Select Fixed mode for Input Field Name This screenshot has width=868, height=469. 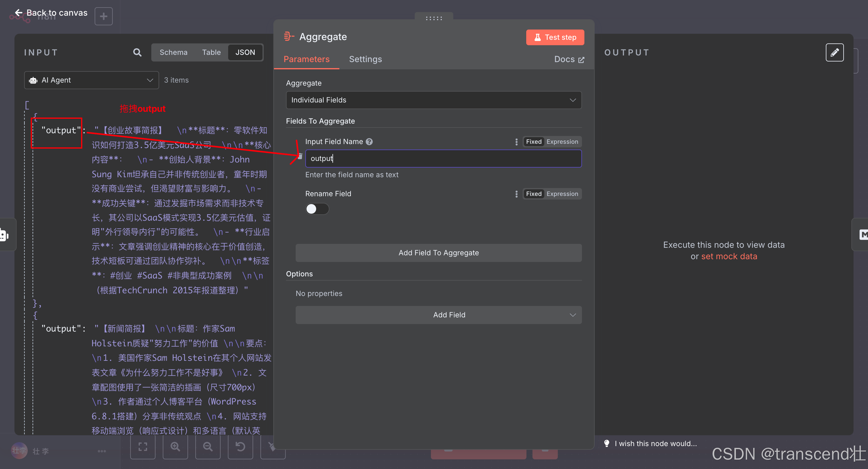[534, 142]
